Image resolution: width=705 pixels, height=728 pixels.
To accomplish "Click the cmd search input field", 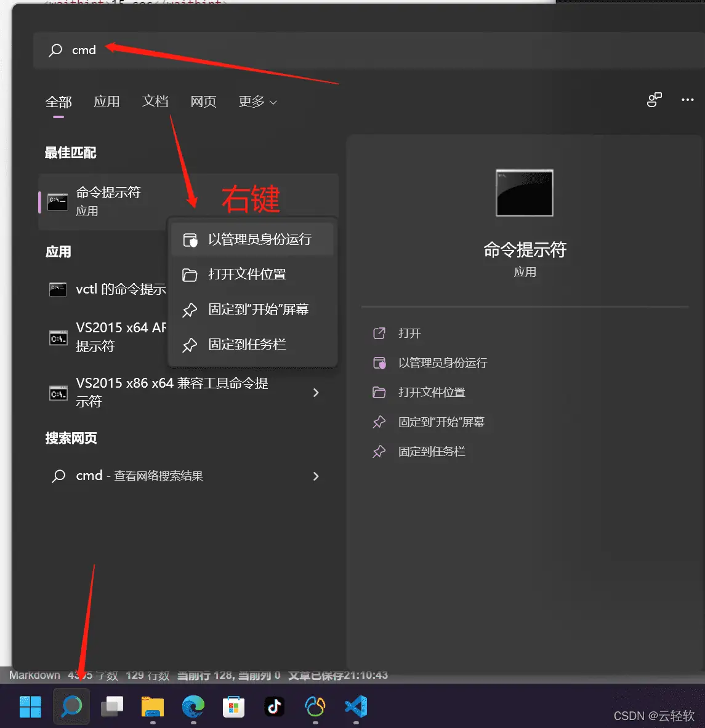I will point(369,50).
